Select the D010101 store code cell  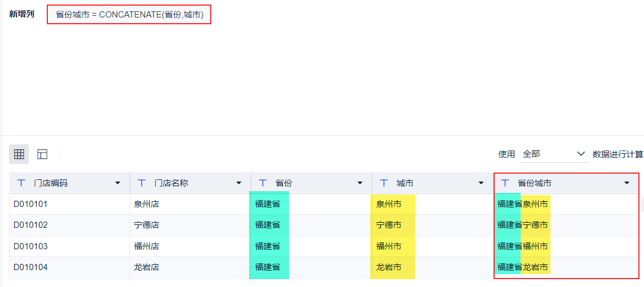31,204
